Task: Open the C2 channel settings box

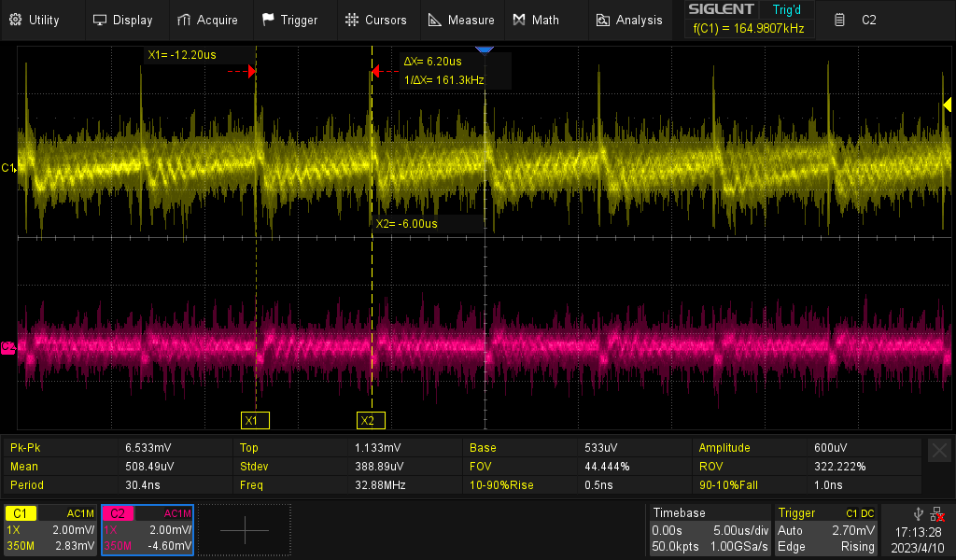Action: [148, 529]
